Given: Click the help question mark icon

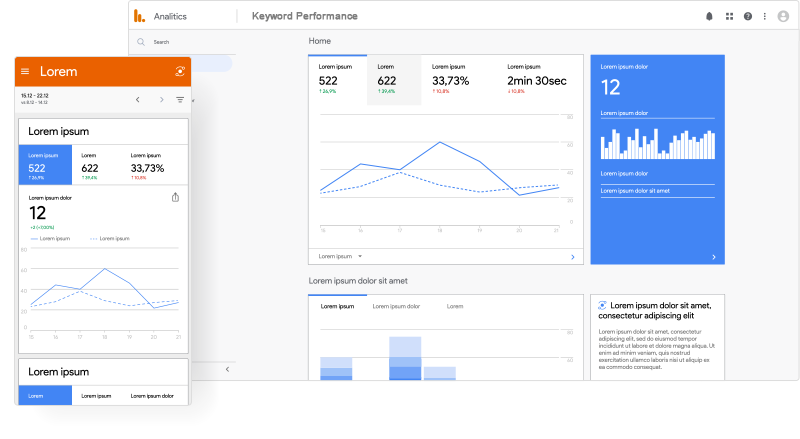Looking at the screenshot, I should point(748,17).
